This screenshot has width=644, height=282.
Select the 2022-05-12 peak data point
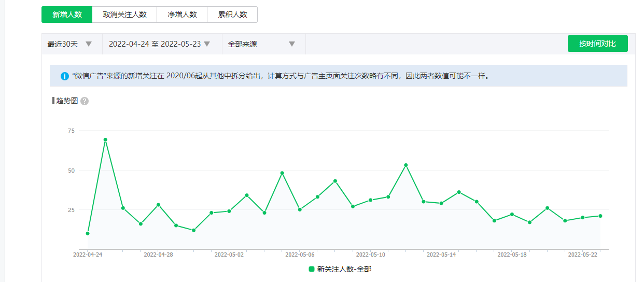coord(406,165)
